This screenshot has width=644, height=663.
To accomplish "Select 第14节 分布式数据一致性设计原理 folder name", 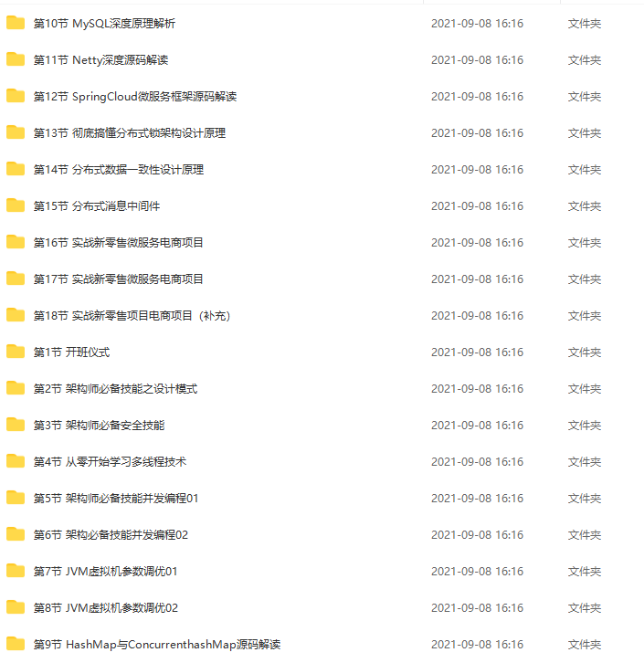I will 119,170.
